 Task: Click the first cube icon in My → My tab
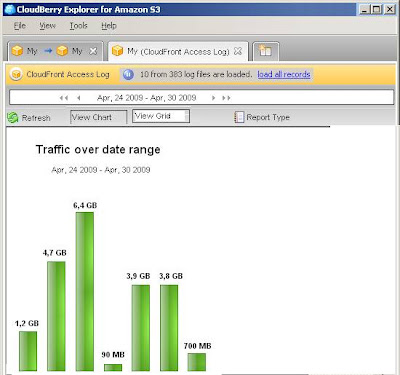pyautogui.click(x=17, y=51)
